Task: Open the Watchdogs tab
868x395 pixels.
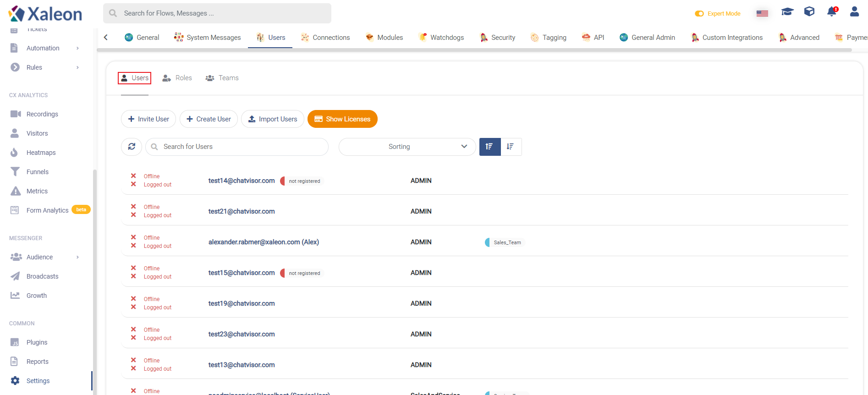Action: coord(441,38)
